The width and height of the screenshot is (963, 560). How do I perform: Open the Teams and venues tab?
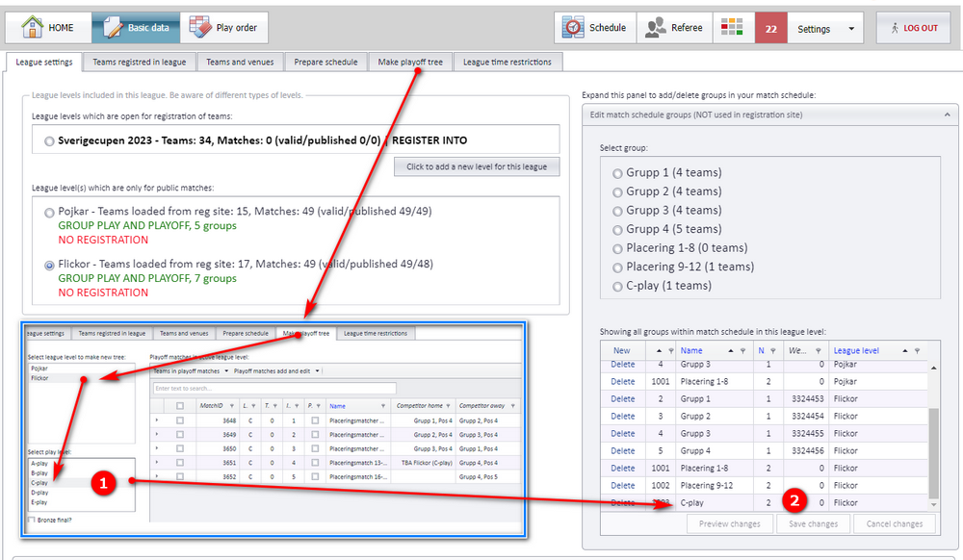(x=240, y=62)
